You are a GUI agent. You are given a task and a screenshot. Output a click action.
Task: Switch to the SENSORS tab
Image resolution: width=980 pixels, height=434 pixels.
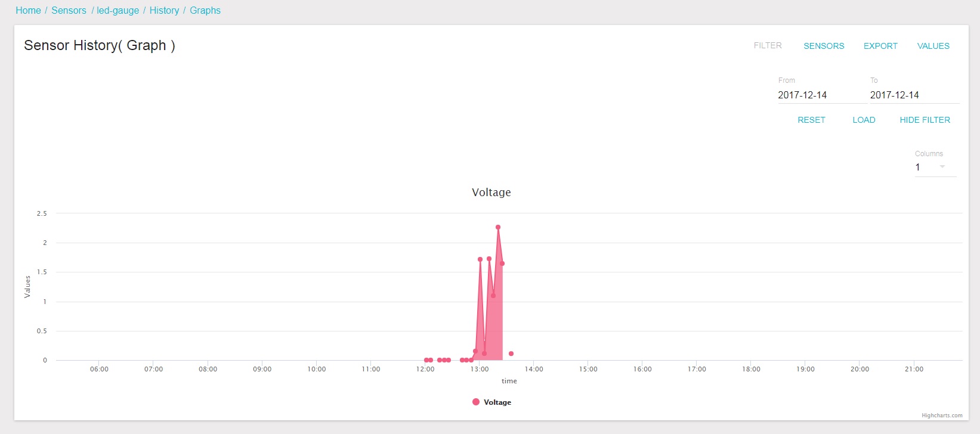click(824, 46)
